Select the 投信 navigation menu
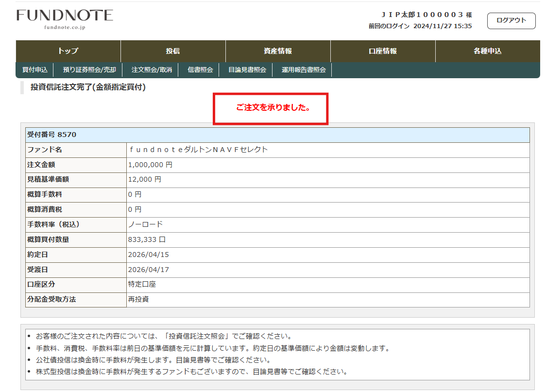 173,51
